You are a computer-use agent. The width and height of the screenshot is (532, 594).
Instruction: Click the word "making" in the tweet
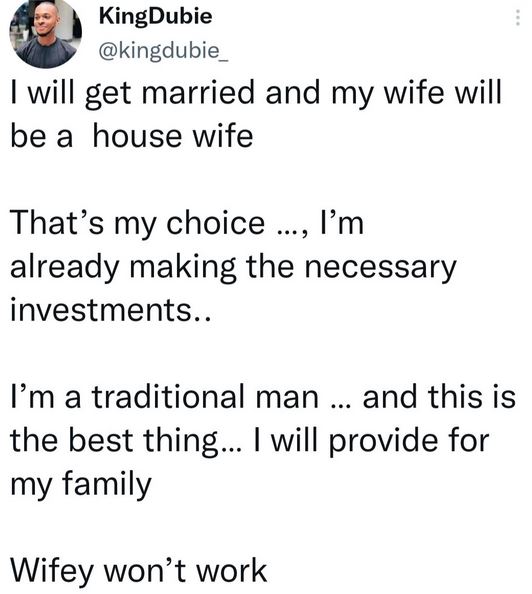coord(183,268)
